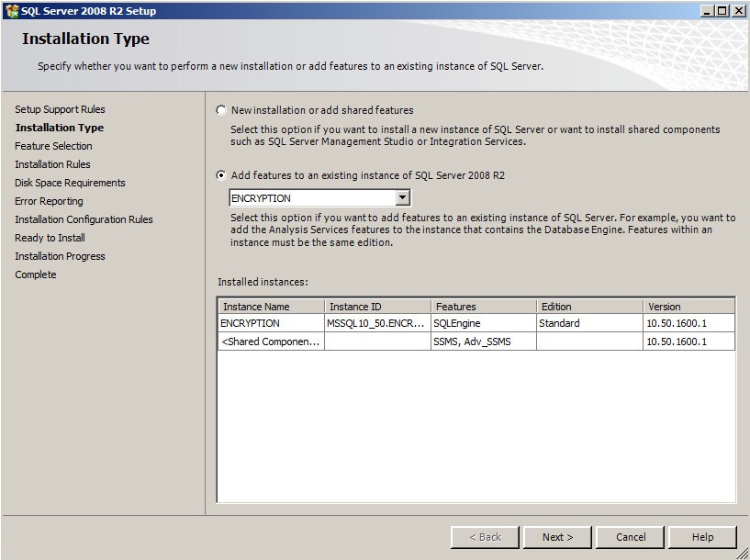Screen dimensions: 750x560
Task: Select Disk Space Requirements step
Action: click(x=70, y=183)
